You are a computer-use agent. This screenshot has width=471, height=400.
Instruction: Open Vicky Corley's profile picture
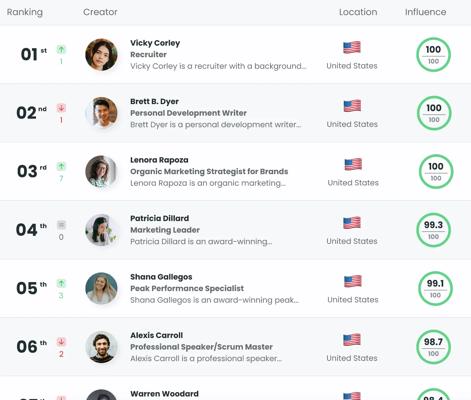(x=101, y=55)
